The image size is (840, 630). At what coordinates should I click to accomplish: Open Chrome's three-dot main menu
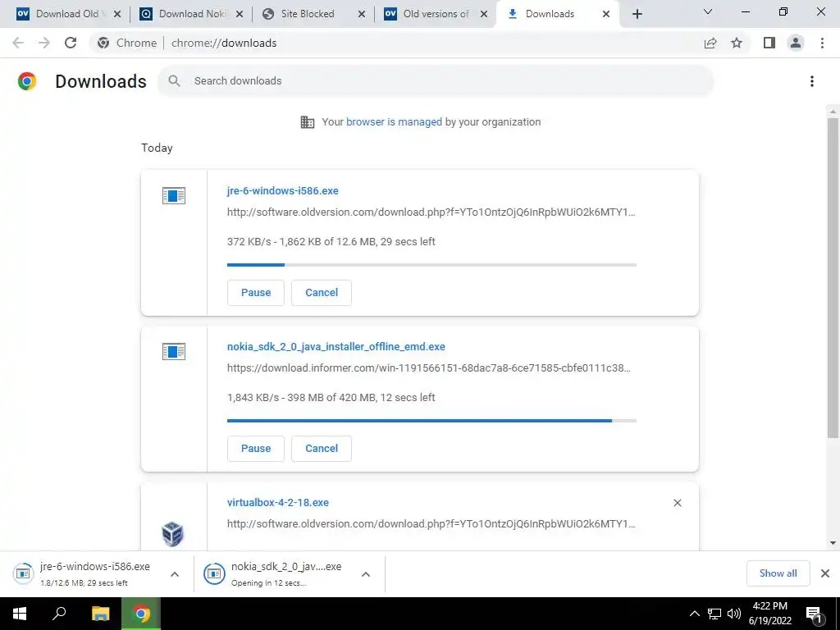click(x=822, y=43)
